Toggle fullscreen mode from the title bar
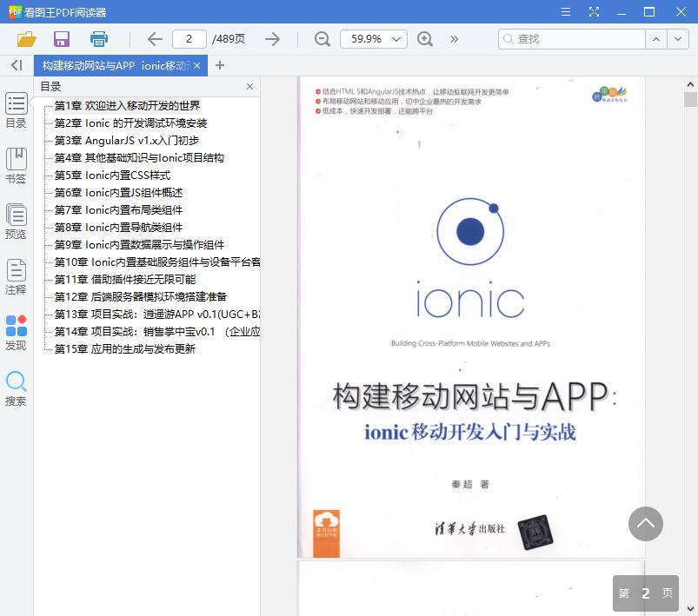Viewport: 698px width, 616px height. 595,12
